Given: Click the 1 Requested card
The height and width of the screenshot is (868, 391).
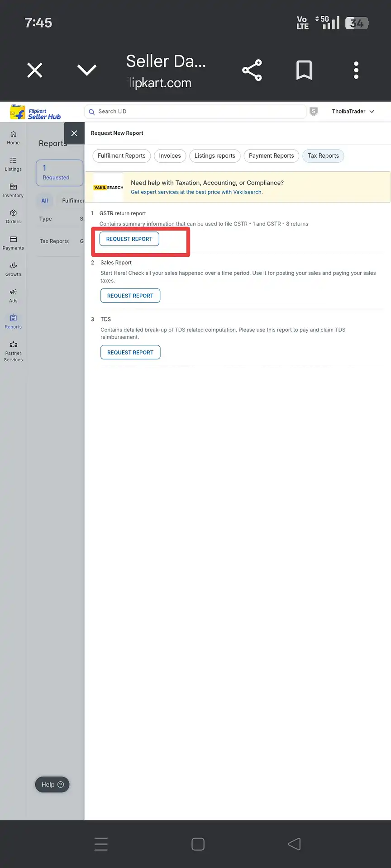Looking at the screenshot, I should point(59,173).
